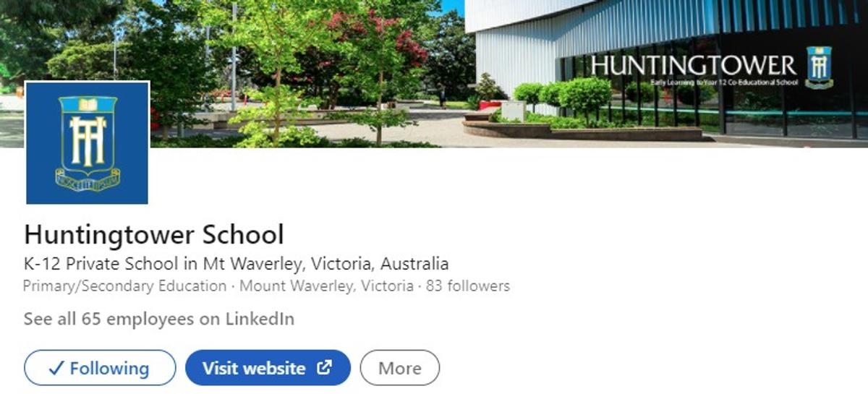This screenshot has height=394, width=868.
Task: Toggle the Following button to unfollow
Action: pyautogui.click(x=100, y=368)
